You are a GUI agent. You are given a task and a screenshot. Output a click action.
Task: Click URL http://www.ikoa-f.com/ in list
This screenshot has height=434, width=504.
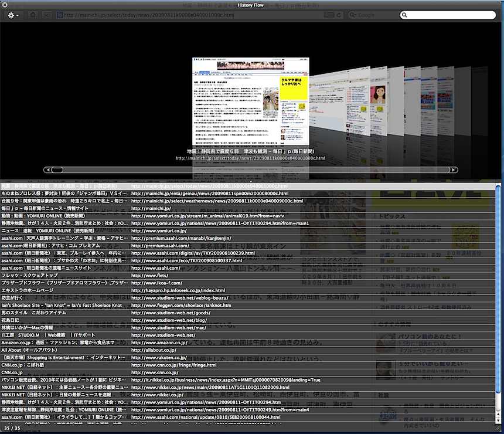pos(156,283)
